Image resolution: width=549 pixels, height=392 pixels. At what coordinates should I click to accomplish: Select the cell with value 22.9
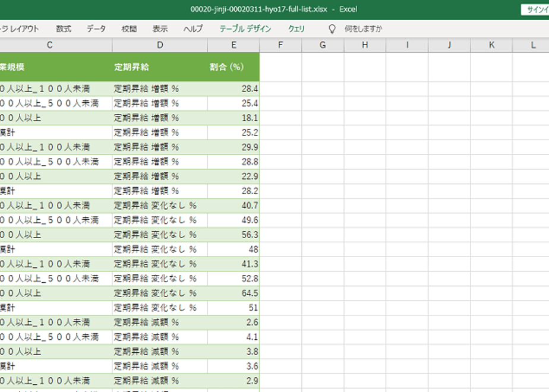pyautogui.click(x=234, y=176)
